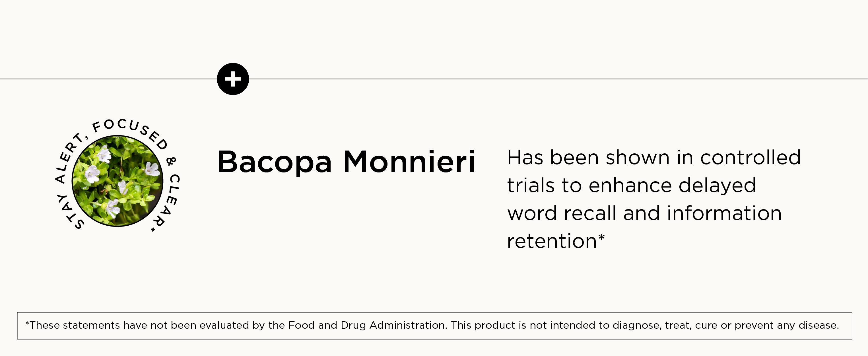The image size is (868, 356).
Task: Click the word retention in the description
Action: point(552,241)
